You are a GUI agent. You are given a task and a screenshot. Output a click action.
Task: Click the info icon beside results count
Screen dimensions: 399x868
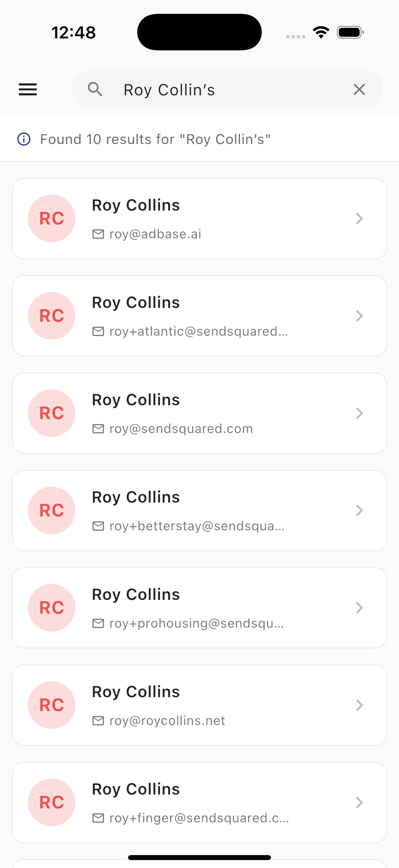(x=24, y=139)
